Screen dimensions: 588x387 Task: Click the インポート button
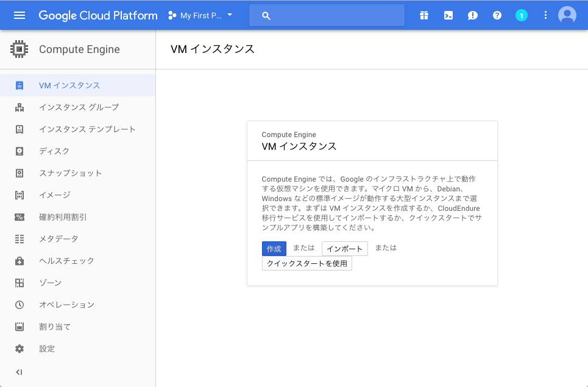345,249
